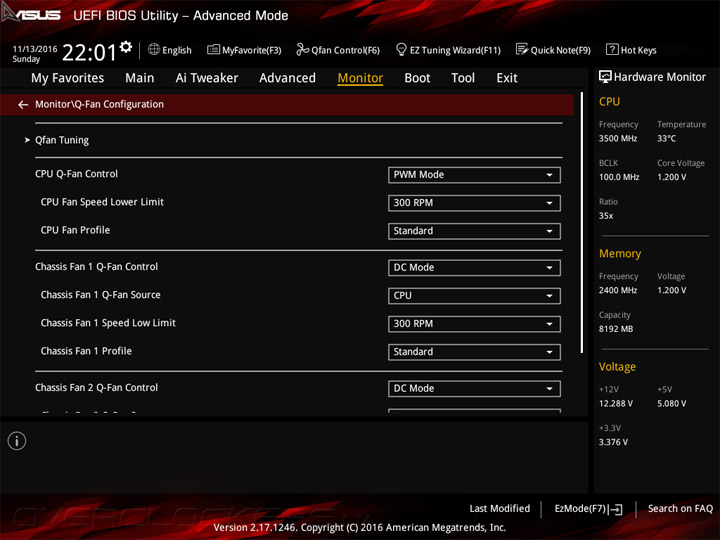720x540 pixels.
Task: Click the Chassis Fan 1 Q-Fan Source label
Action: tap(101, 295)
